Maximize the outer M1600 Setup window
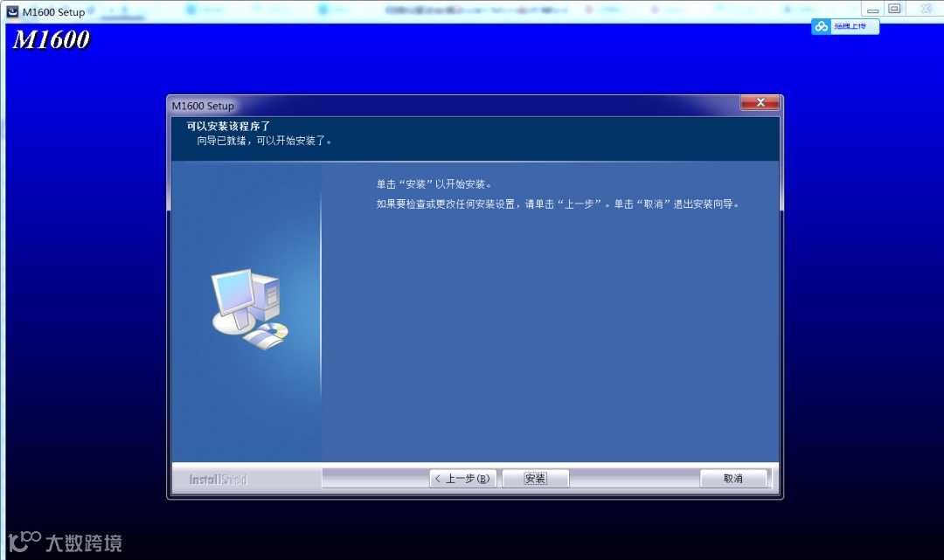Screen dimensions: 944x560 click(895, 9)
